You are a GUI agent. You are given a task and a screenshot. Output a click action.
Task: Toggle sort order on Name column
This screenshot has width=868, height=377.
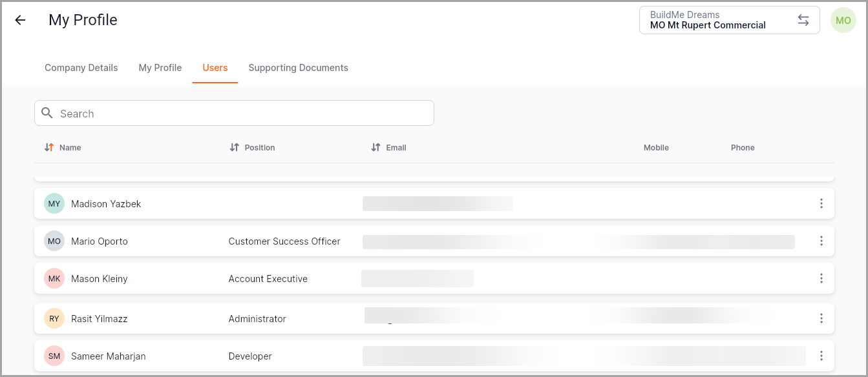49,148
